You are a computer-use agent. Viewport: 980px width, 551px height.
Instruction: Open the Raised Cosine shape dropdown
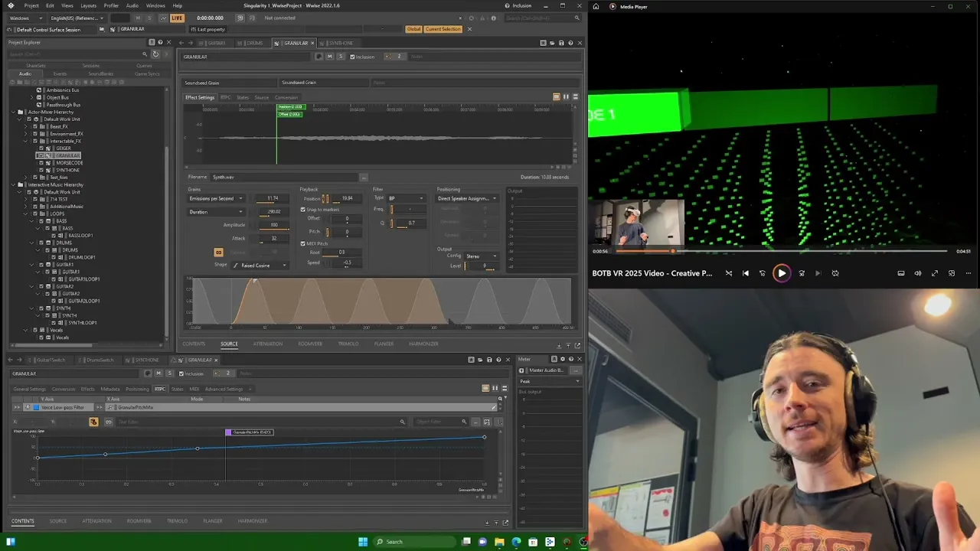pyautogui.click(x=260, y=266)
